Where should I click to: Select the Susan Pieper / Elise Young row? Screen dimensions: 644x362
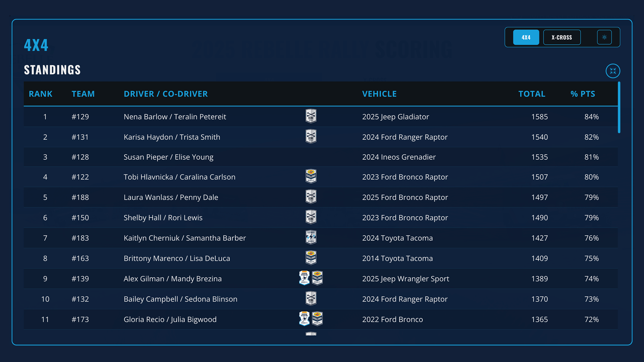[x=168, y=157]
